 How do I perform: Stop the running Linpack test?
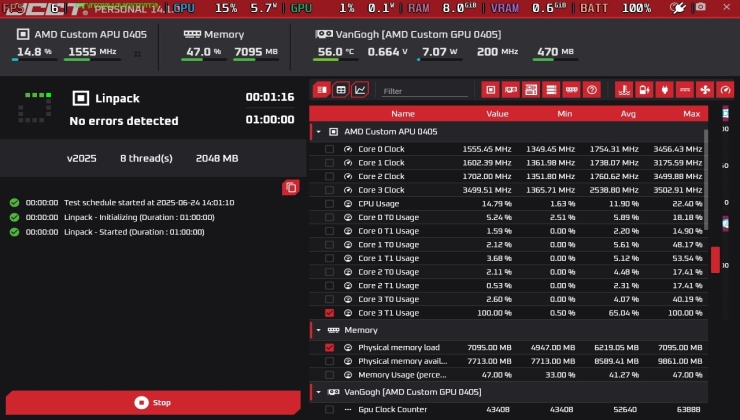[x=153, y=402]
